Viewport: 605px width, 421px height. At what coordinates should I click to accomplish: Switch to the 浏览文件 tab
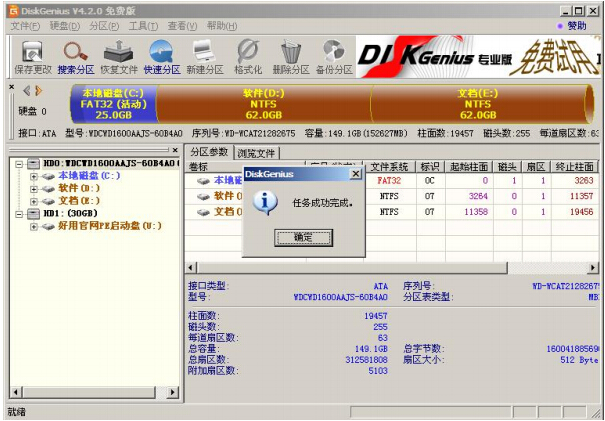click(x=256, y=153)
